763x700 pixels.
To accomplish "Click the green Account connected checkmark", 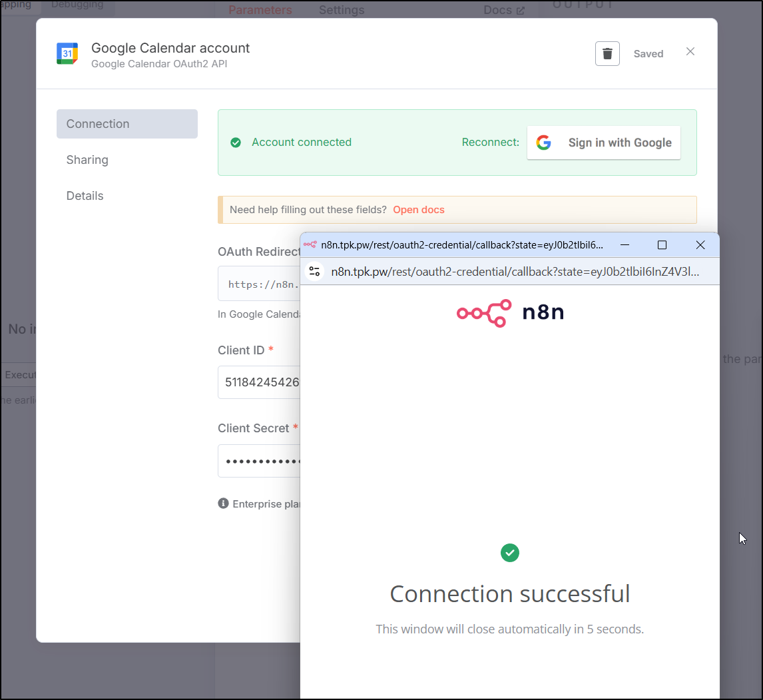I will [236, 143].
